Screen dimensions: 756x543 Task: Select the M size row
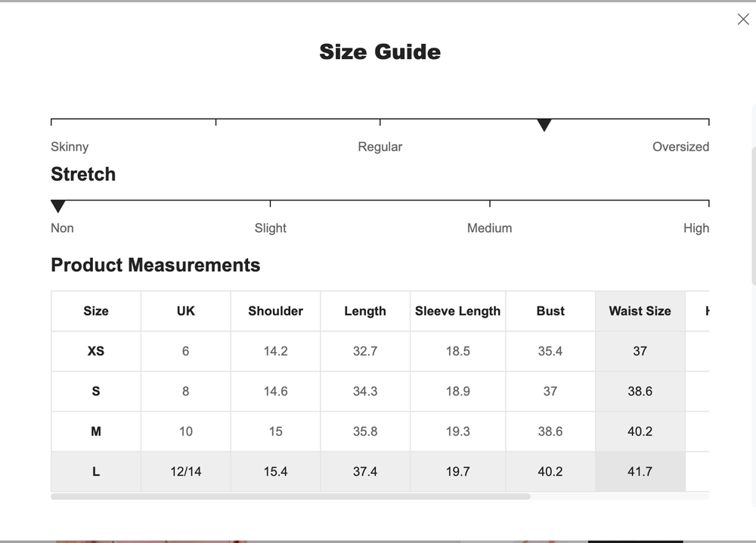95,431
